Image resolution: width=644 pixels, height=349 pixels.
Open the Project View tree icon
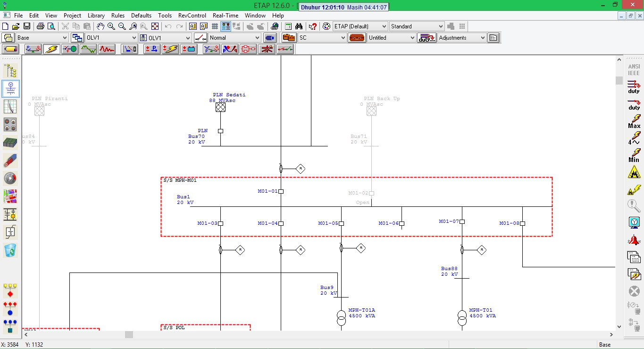point(10,71)
